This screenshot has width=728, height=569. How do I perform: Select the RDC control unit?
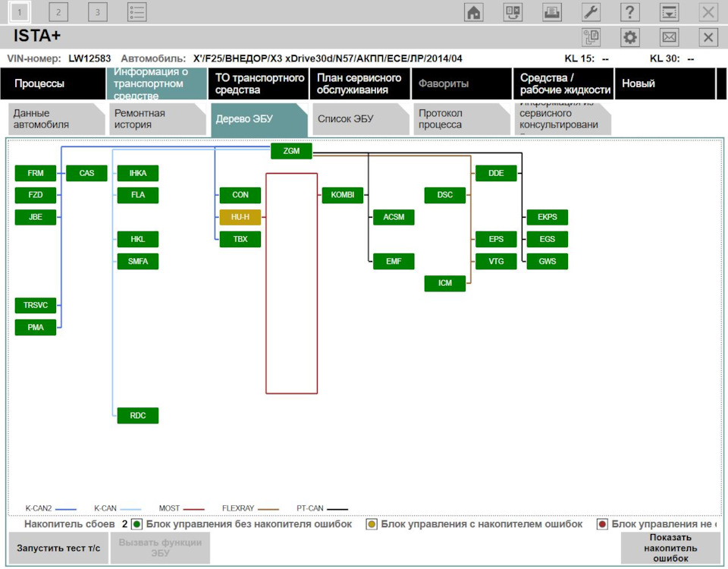(138, 416)
